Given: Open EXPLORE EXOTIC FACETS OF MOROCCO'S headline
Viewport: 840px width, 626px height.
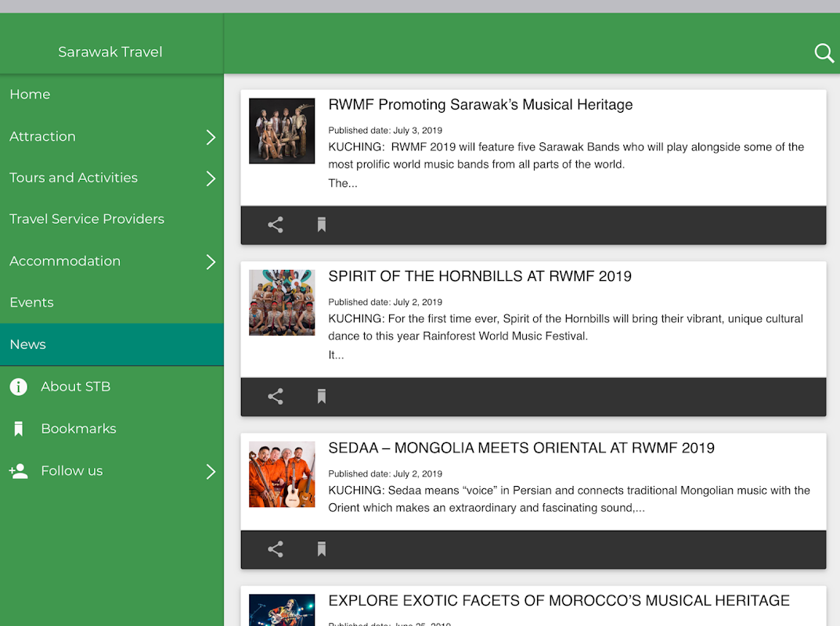Looking at the screenshot, I should pos(559,601).
